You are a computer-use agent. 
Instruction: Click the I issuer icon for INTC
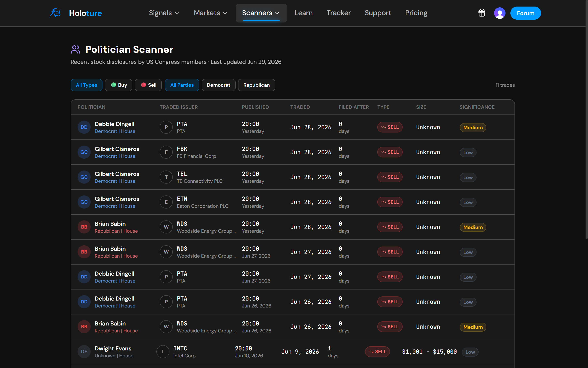click(163, 351)
